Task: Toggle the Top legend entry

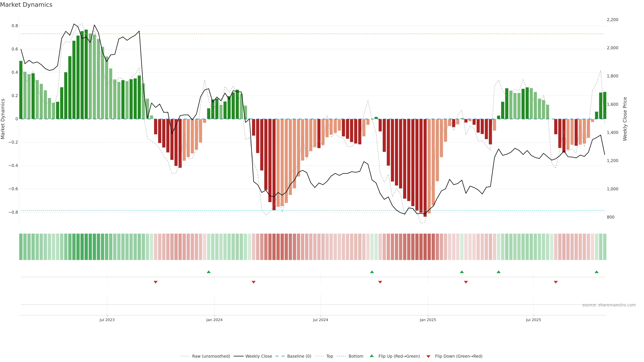Action: 330,356
